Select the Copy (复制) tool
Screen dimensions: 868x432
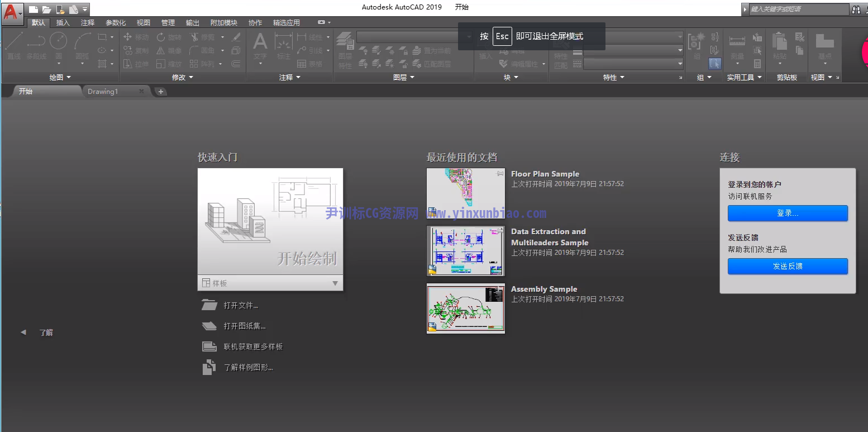pos(136,50)
